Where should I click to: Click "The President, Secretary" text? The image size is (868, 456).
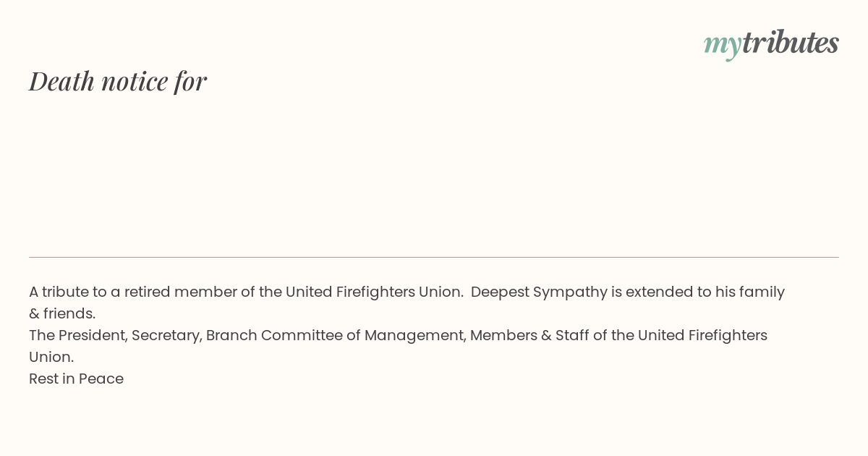coord(116,335)
